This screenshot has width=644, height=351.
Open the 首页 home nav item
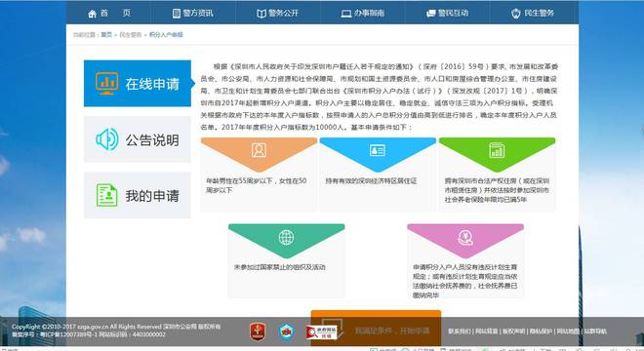click(x=109, y=13)
